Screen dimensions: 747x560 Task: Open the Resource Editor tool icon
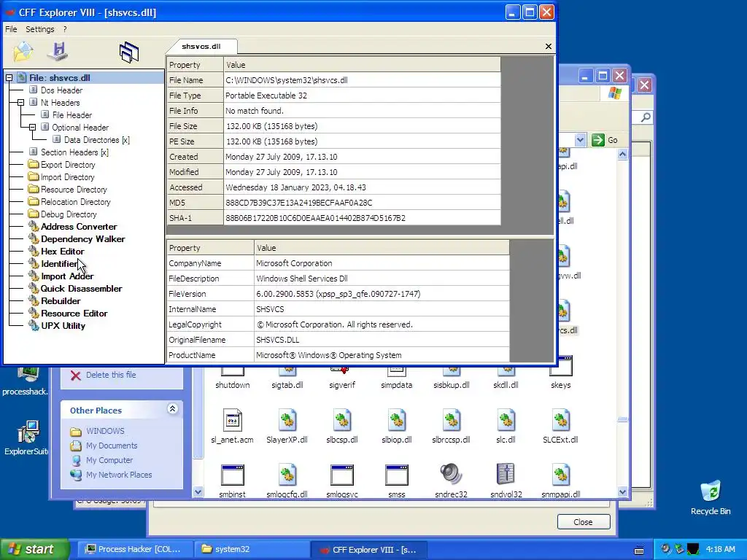click(34, 313)
